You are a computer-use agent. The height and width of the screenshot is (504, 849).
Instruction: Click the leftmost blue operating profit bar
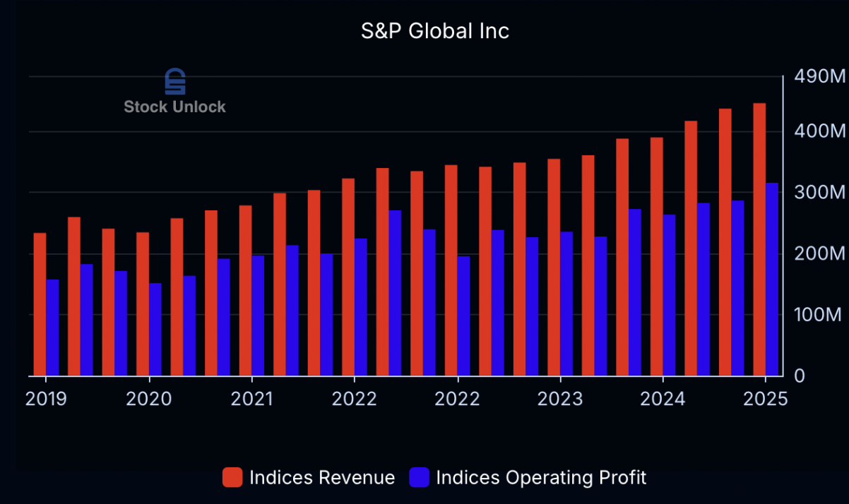coord(52,328)
